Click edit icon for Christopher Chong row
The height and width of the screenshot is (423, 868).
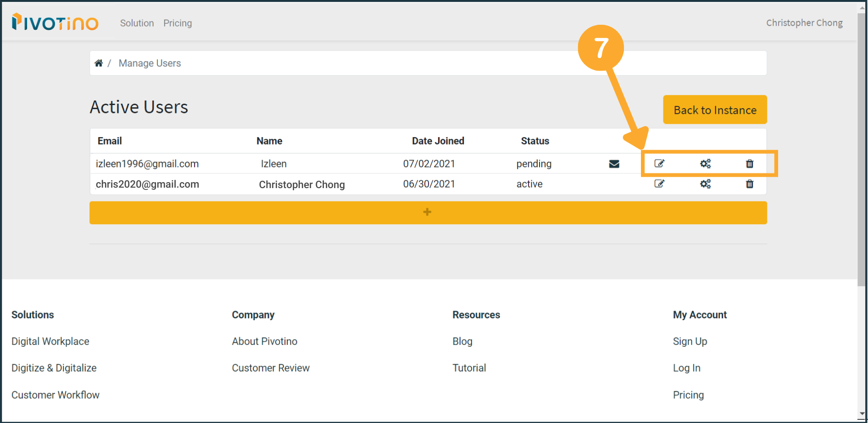[659, 184]
